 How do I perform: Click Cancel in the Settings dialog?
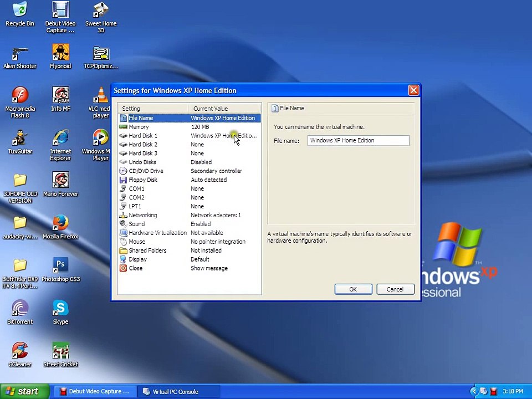pos(395,289)
